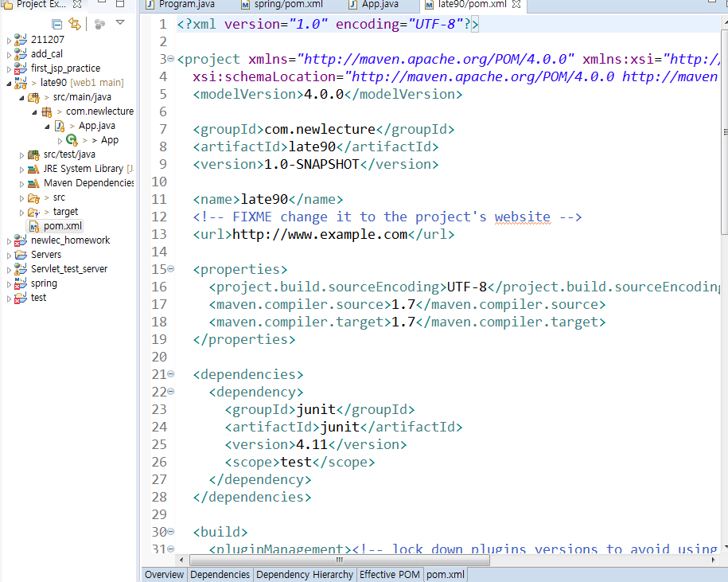Click the Maven Dependencies library icon
Image resolution: width=728 pixels, height=582 pixels.
coord(33,183)
